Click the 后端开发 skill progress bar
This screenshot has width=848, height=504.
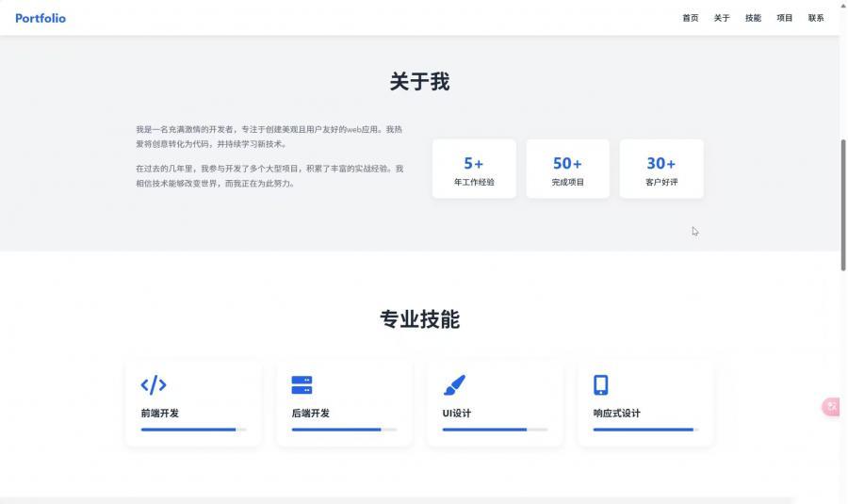(344, 430)
